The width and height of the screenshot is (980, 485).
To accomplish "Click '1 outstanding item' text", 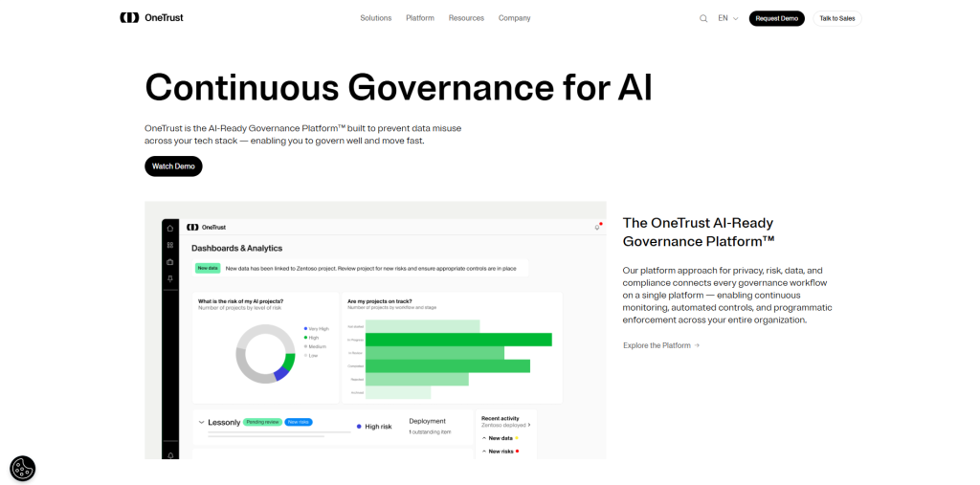I will tap(430, 431).
